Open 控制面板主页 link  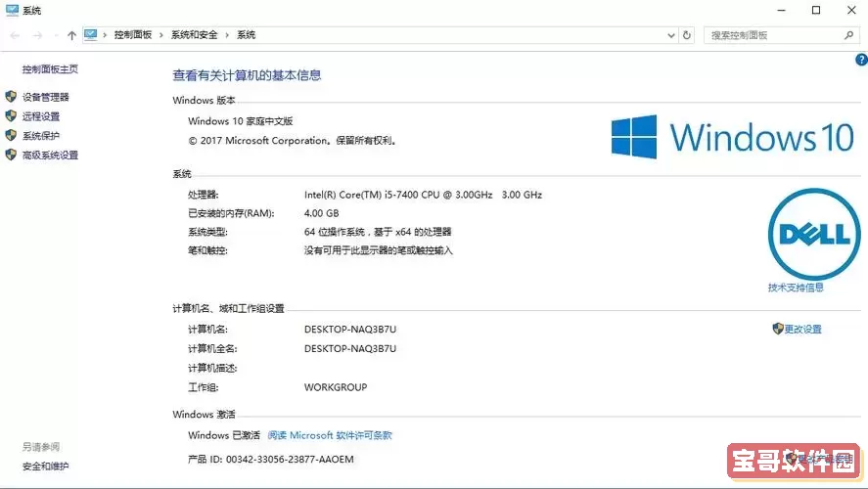click(50, 69)
